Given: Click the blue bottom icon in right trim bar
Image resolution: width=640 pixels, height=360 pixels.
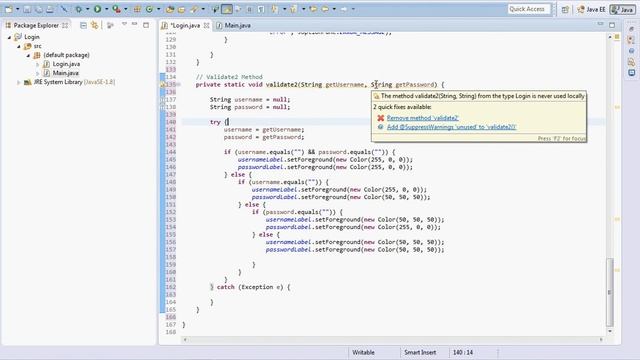Looking at the screenshot, I should pos(631,73).
